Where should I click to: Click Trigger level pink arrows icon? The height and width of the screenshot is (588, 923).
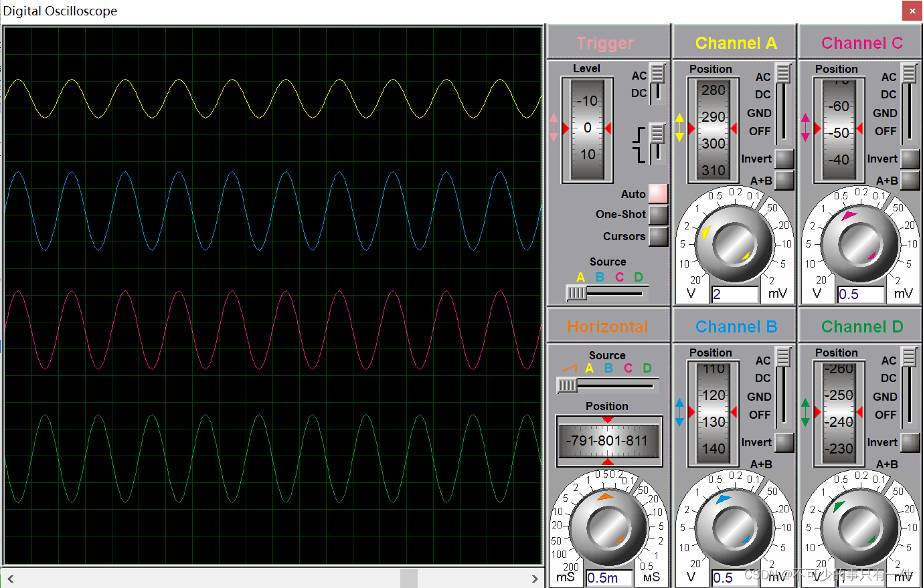pos(554,127)
